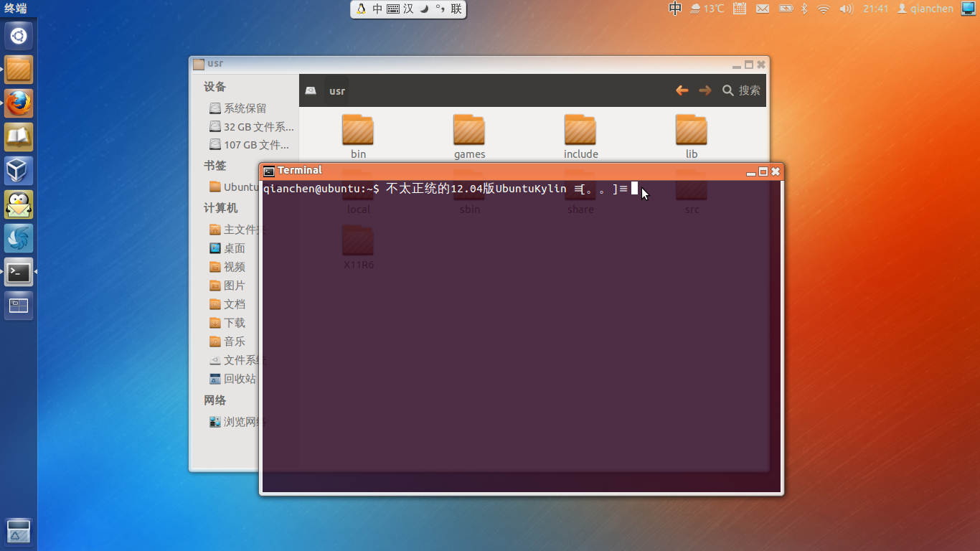Open the Workspace Switcher
The image size is (980, 551).
coord(19,306)
